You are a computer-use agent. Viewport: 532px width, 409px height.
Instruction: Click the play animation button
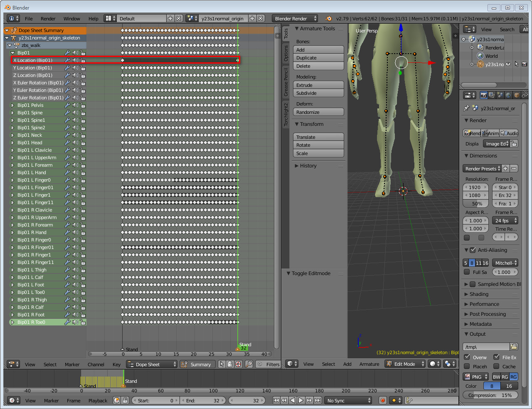tap(301, 400)
